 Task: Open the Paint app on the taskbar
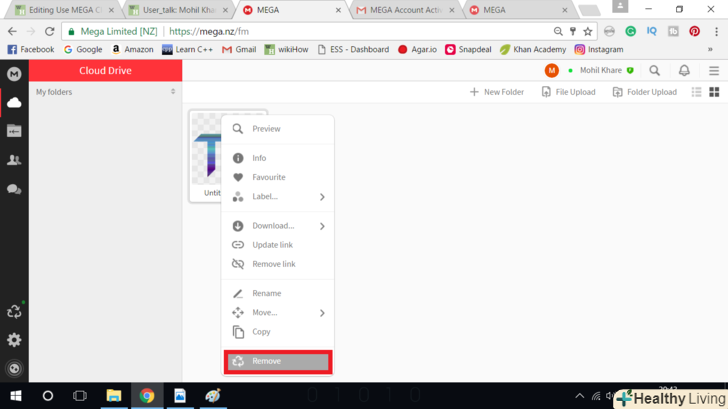pos(213,396)
